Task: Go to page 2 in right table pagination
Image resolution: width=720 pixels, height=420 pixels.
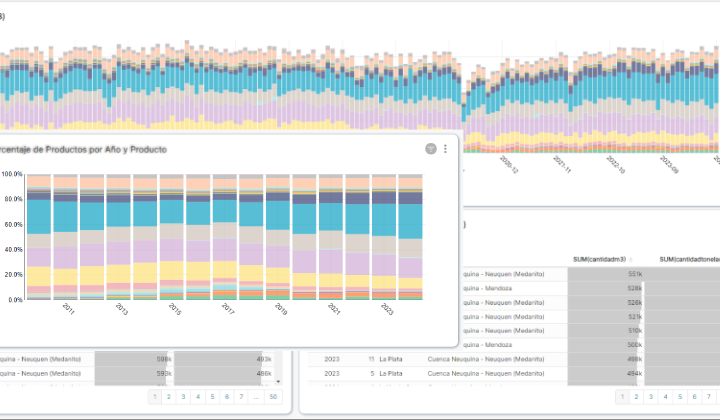Action: tap(636, 397)
